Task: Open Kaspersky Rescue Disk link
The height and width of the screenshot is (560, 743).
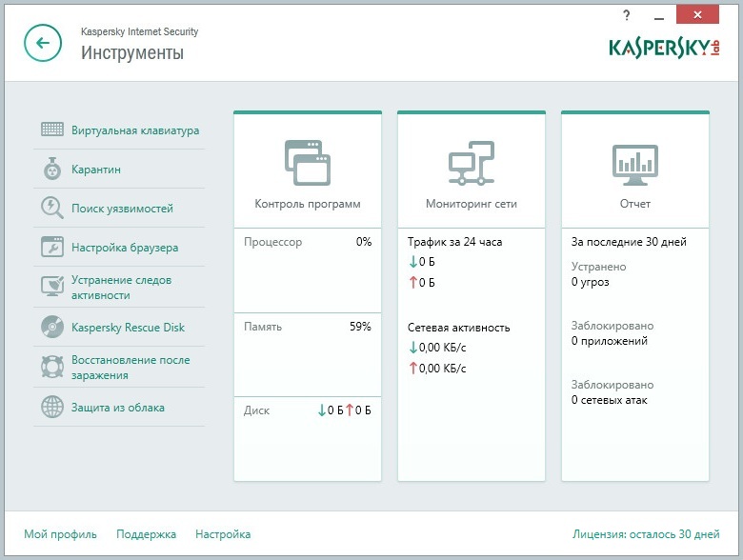Action: (x=128, y=328)
